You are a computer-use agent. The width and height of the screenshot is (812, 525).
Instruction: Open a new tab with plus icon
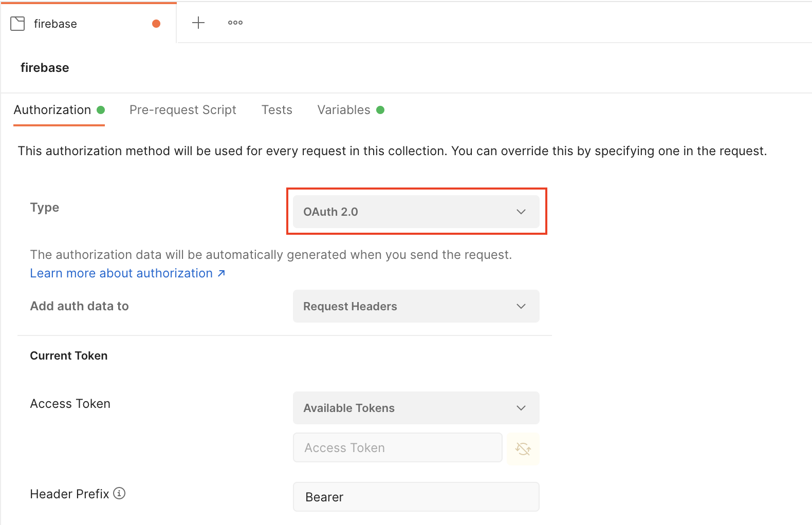tap(198, 23)
